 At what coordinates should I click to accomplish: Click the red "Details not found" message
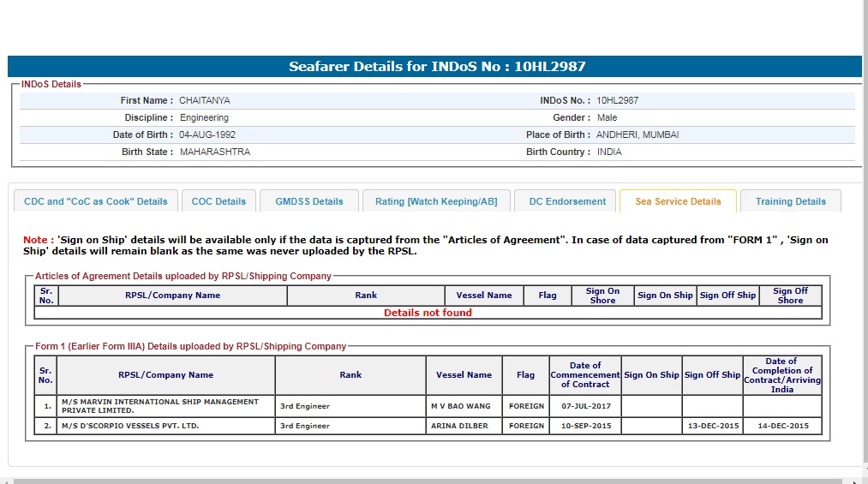pos(428,313)
